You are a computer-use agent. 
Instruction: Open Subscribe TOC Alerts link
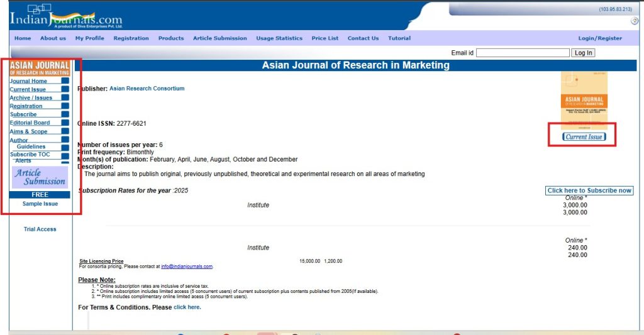[x=30, y=157]
